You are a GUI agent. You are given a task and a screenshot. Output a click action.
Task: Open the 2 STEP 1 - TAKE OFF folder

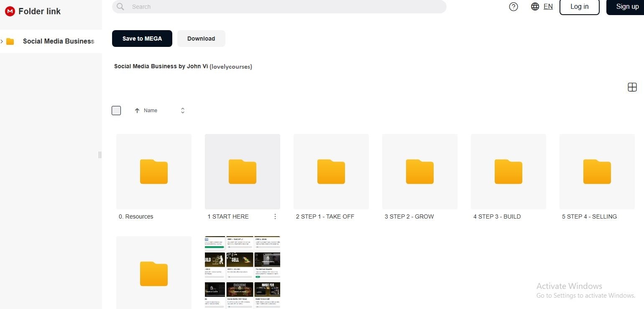tap(331, 172)
